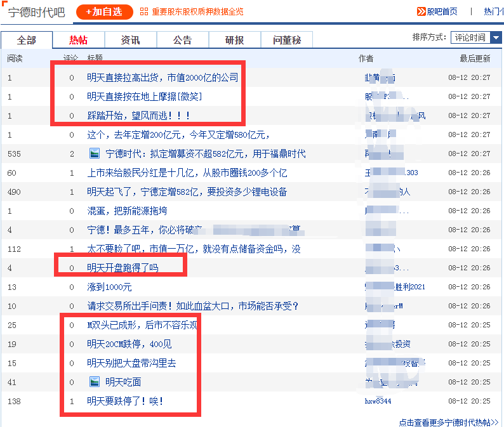Open the 资讯 tab
This screenshot has height=427, width=504.
(131, 40)
